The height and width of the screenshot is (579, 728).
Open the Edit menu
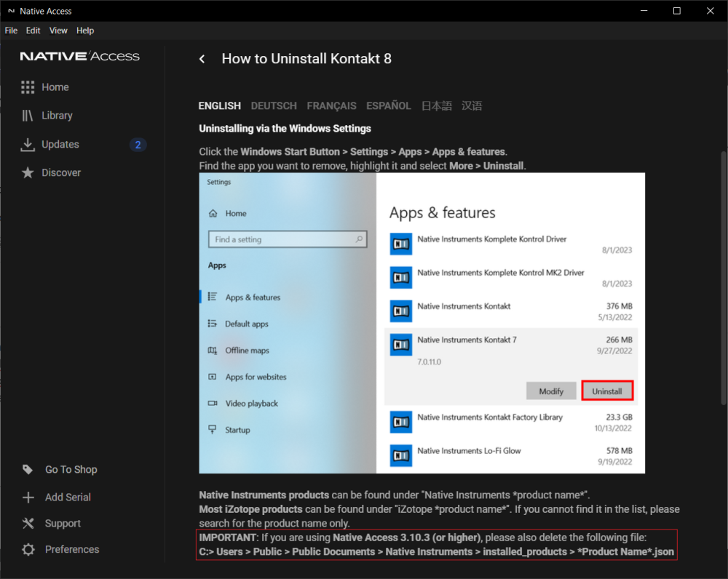click(33, 31)
